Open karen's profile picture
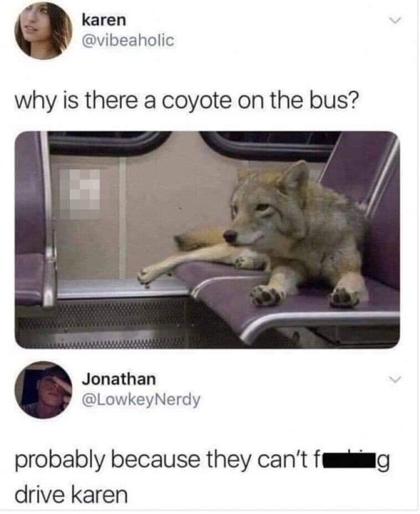This screenshot has width=420, height=514. pyautogui.click(x=43, y=31)
